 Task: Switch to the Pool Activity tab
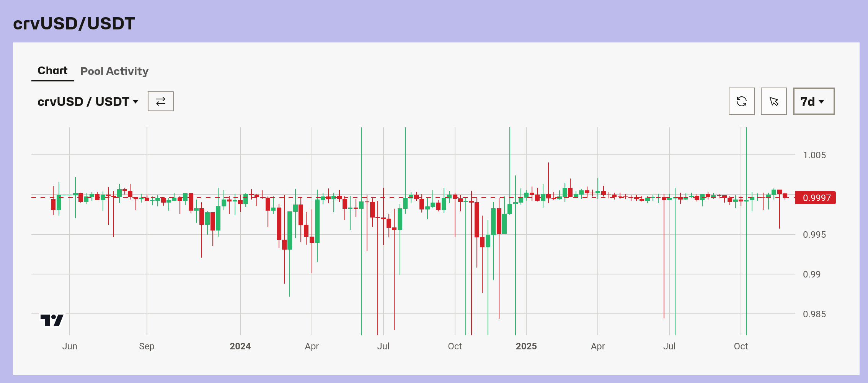[x=114, y=71]
